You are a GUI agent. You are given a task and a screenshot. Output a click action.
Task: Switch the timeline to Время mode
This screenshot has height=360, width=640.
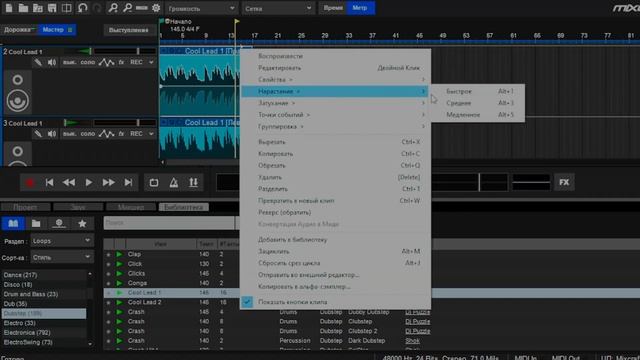pos(333,8)
